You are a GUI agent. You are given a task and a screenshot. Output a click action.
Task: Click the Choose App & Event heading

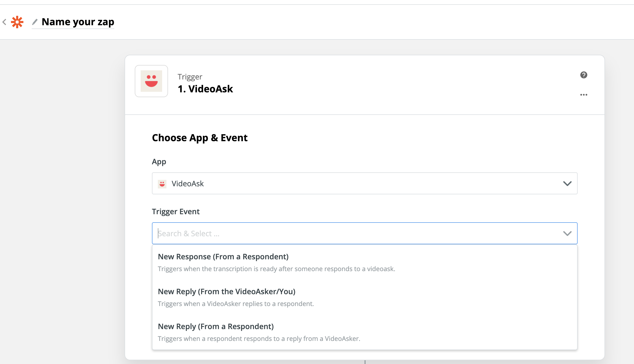pyautogui.click(x=200, y=138)
